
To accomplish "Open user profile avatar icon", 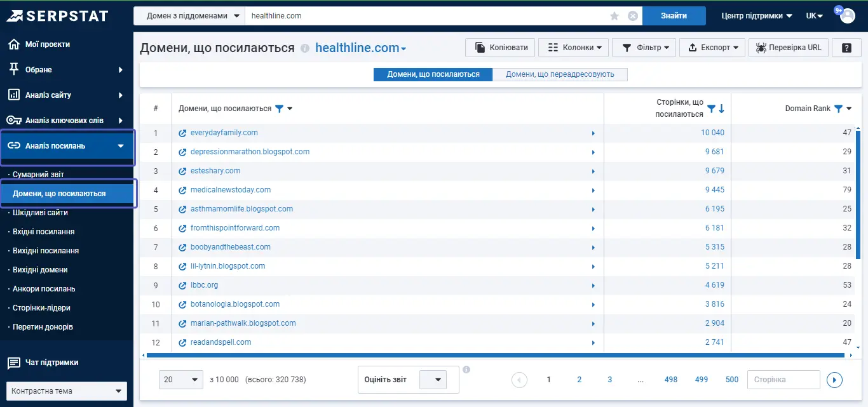I will coord(848,16).
